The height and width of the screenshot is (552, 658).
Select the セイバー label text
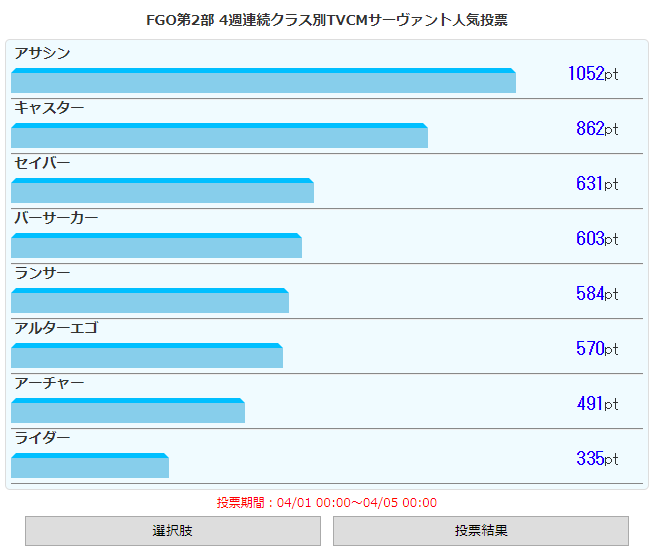43,163
